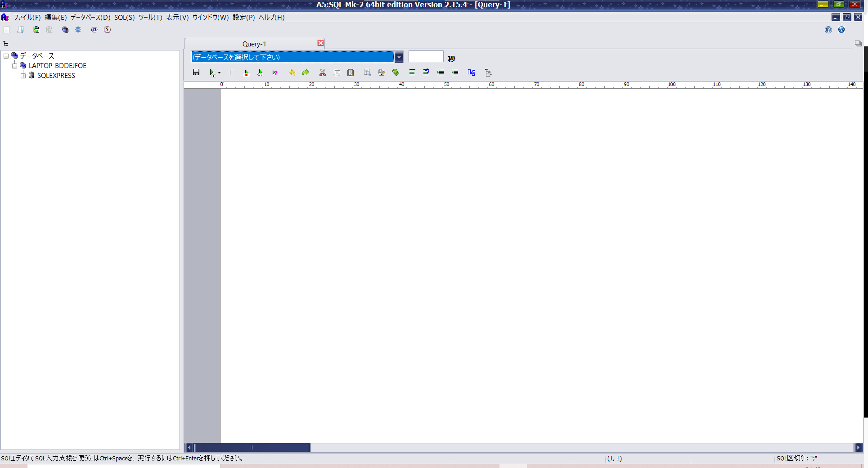
Task: Click the new document icon in main toolbar
Action: tap(7, 30)
